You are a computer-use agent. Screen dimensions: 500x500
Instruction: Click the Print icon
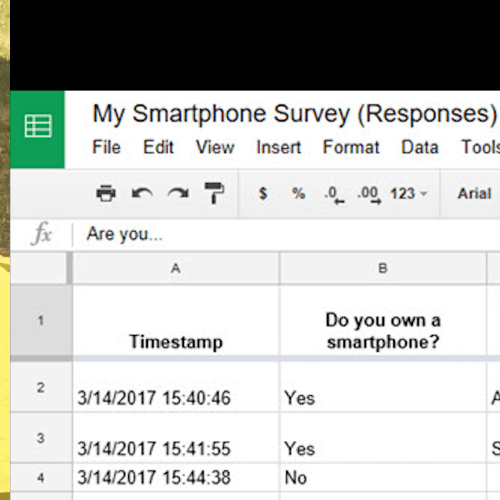coord(106,193)
